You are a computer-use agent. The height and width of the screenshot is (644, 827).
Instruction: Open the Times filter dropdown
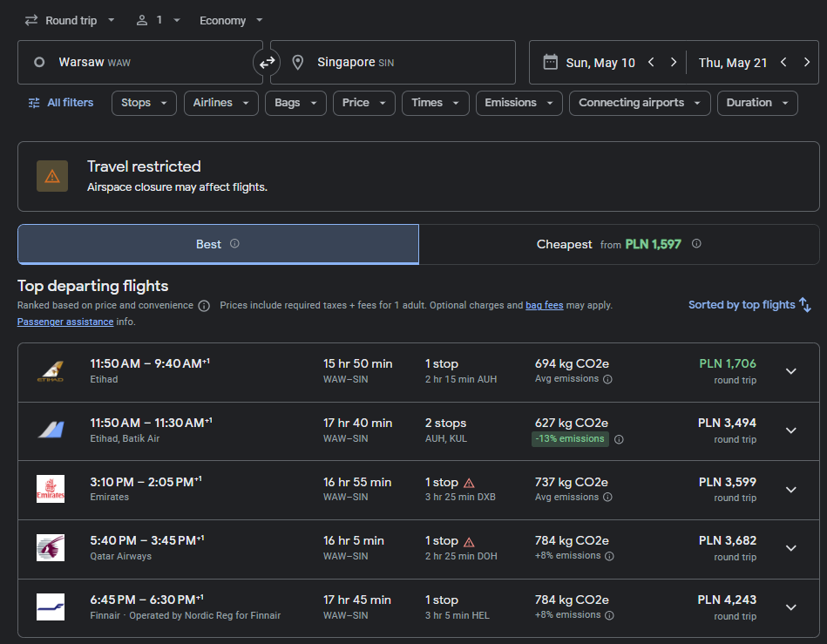(x=435, y=103)
